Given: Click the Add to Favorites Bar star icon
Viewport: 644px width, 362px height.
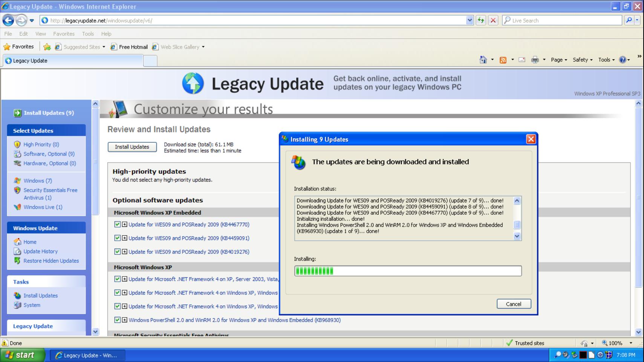Looking at the screenshot, I should (47, 47).
